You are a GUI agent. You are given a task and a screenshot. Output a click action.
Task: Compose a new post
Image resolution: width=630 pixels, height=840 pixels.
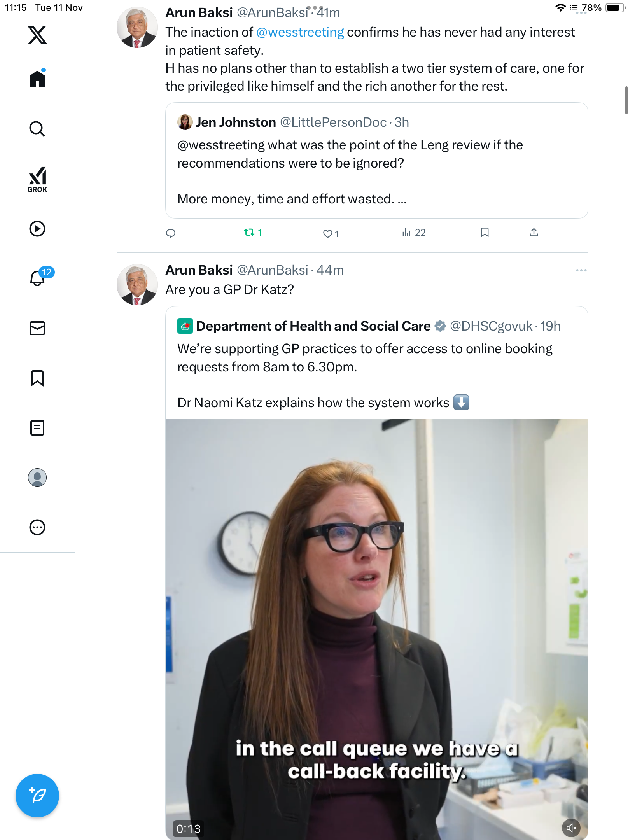[x=37, y=796]
